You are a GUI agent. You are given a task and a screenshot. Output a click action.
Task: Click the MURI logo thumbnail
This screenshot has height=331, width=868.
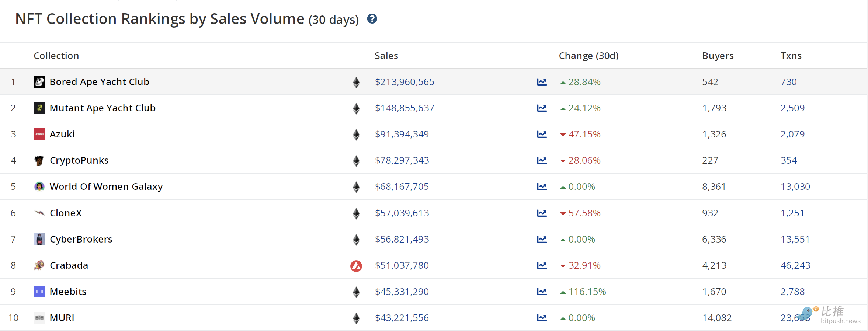click(39, 318)
